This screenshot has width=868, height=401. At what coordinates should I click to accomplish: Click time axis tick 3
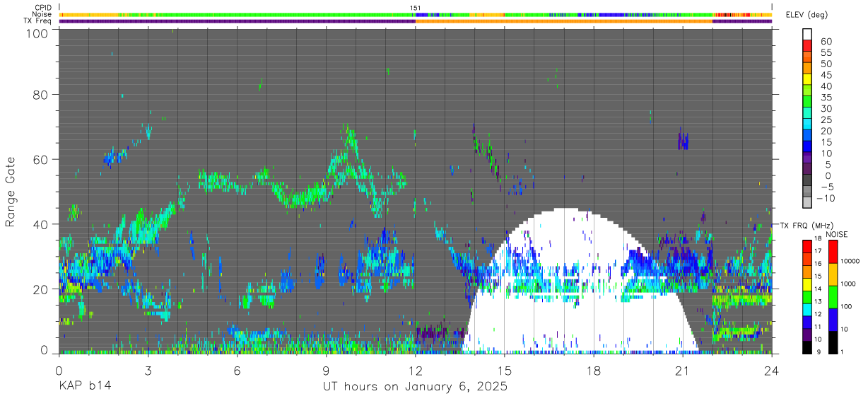(148, 370)
